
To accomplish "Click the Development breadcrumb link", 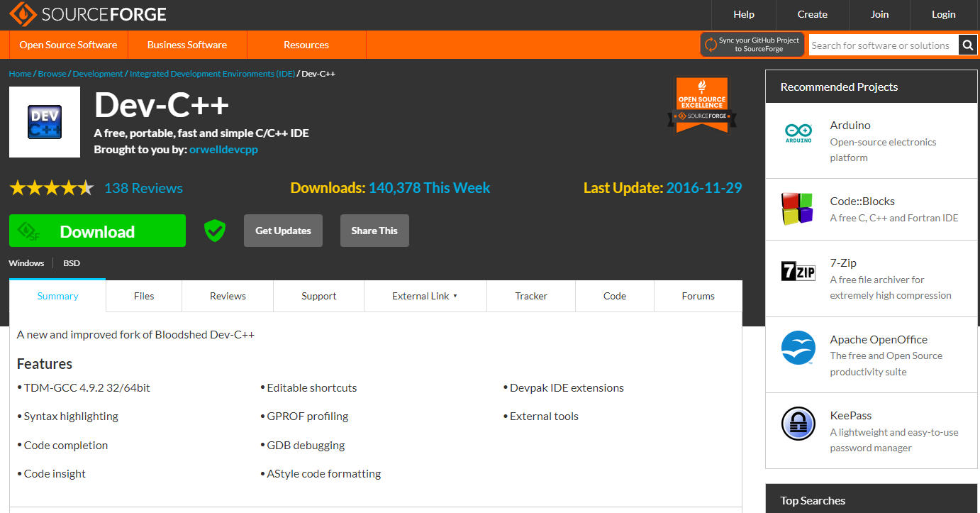I will tap(98, 74).
